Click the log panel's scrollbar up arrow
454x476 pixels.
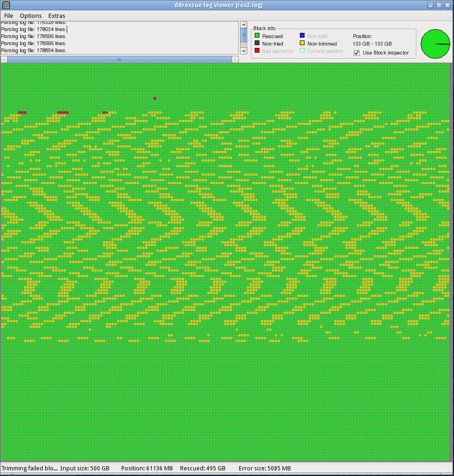coord(243,24)
